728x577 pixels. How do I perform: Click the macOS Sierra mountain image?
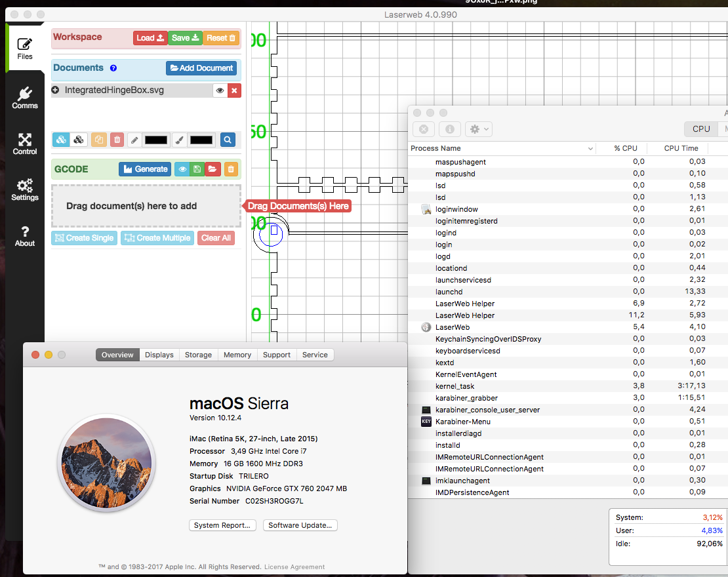107,463
